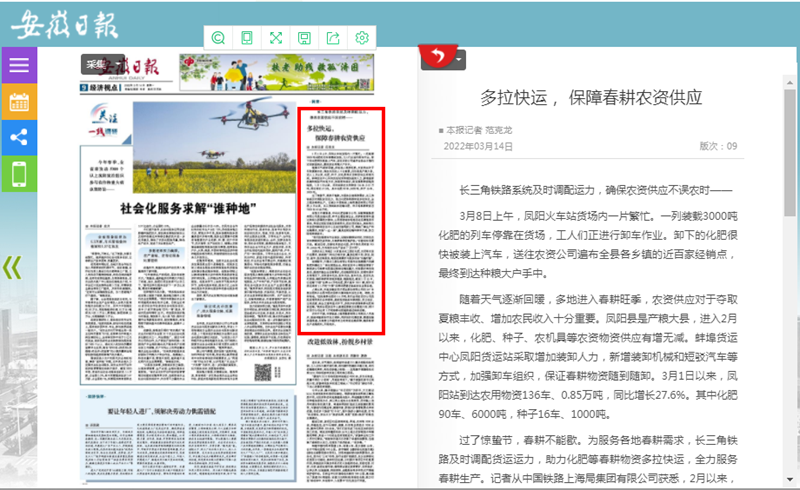
Task: Click the paragraph starting 过了惊蛰节
Action: (x=588, y=459)
